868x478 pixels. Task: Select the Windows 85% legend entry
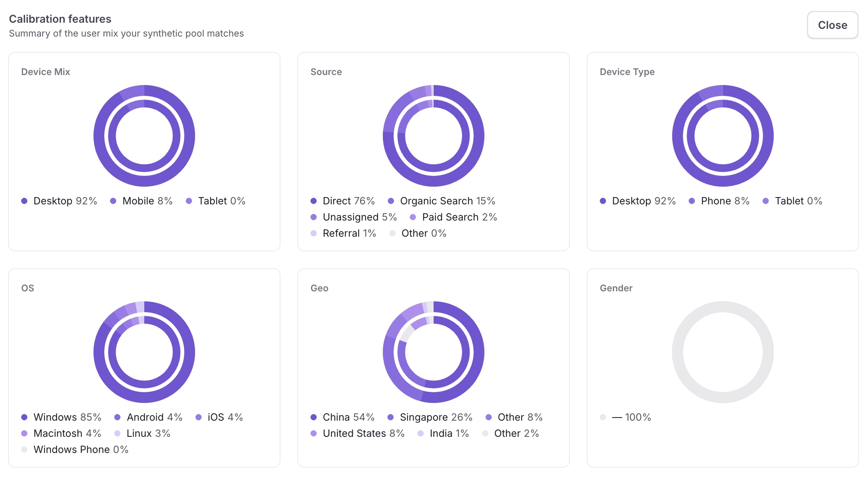point(61,417)
